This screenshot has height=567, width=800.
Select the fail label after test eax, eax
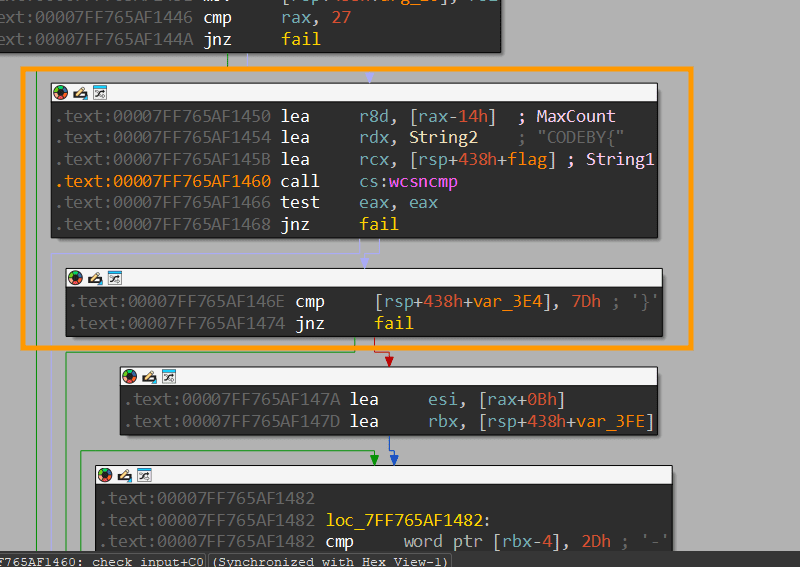378,224
